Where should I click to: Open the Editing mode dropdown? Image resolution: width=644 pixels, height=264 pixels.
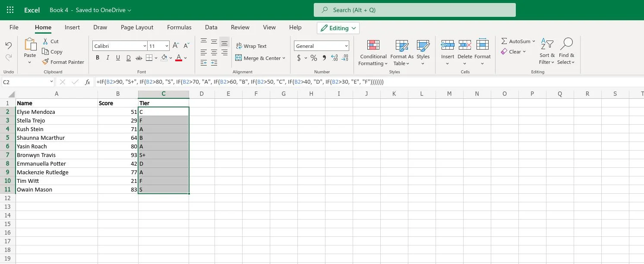pos(338,28)
